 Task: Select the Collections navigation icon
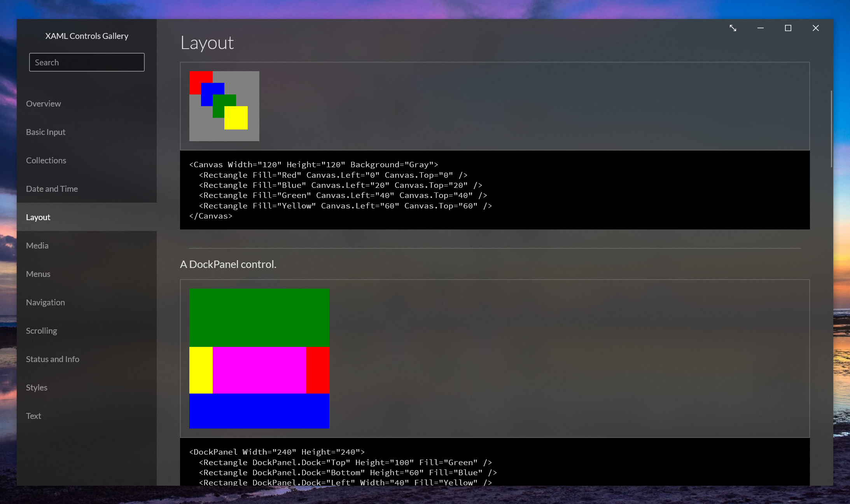(x=47, y=159)
